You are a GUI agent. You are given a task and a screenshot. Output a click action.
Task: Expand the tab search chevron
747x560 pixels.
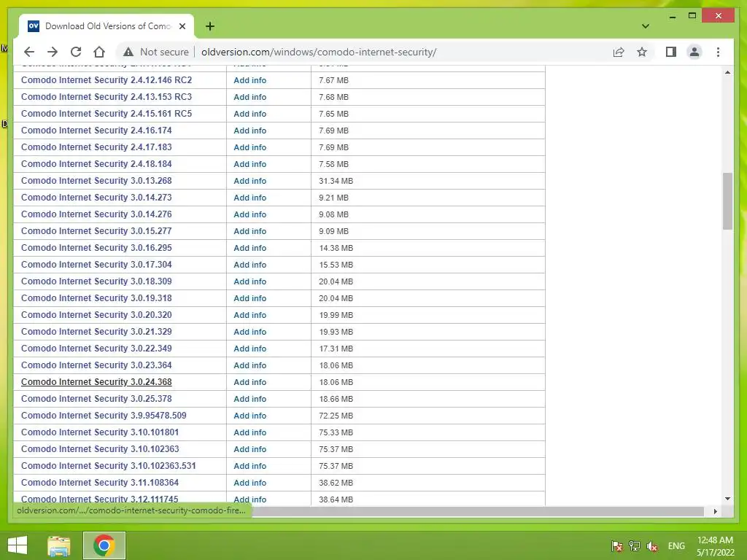[x=646, y=26]
